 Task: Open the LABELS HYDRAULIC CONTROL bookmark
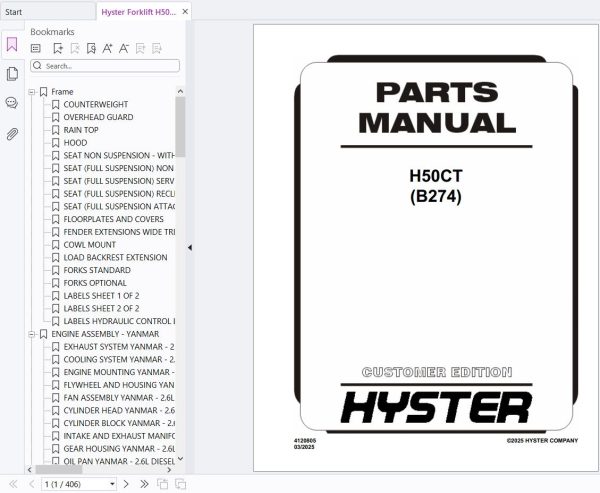(119, 321)
